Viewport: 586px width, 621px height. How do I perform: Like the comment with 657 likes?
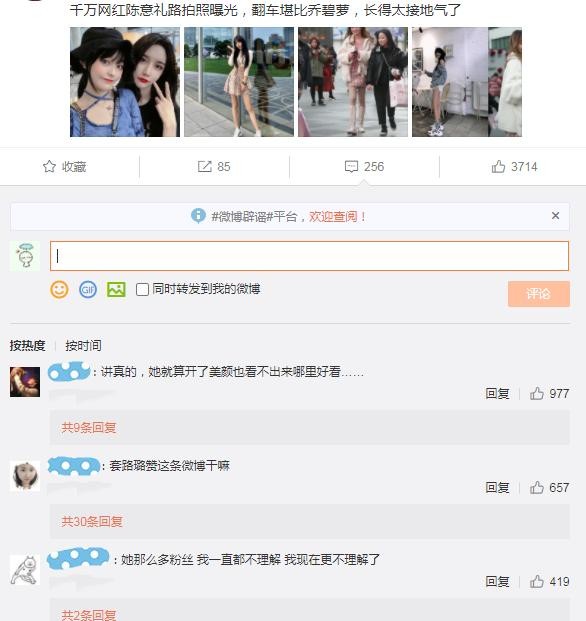tap(537, 488)
